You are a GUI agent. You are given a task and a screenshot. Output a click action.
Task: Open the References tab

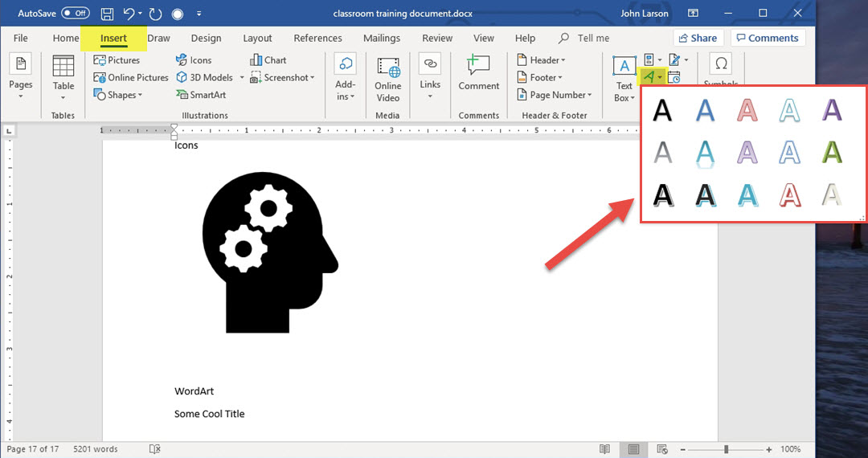(x=317, y=38)
